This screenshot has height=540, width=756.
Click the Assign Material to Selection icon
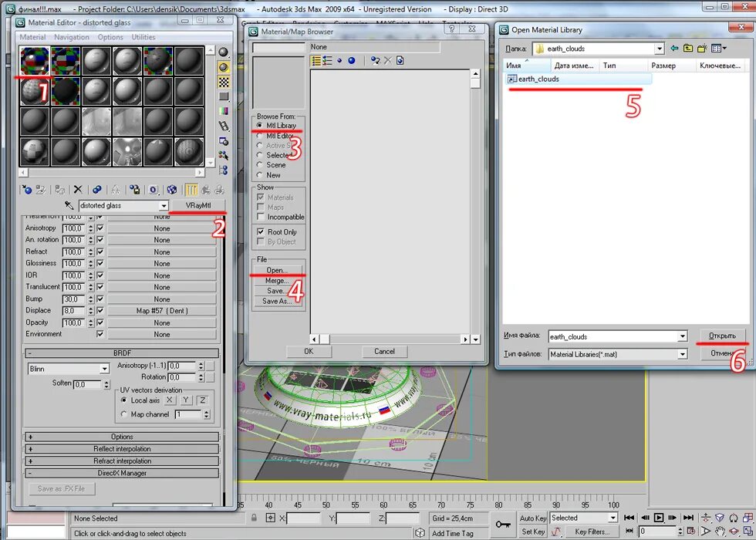(x=60, y=189)
